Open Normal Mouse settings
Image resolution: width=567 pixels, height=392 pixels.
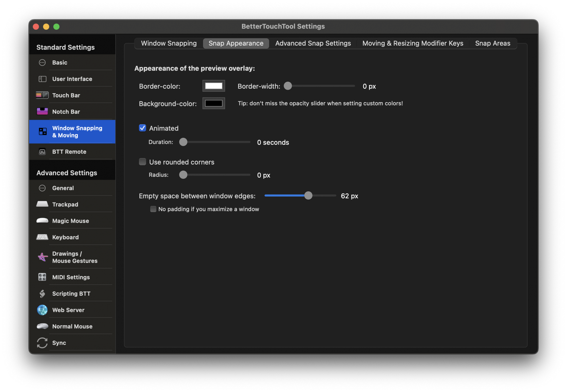point(72,326)
